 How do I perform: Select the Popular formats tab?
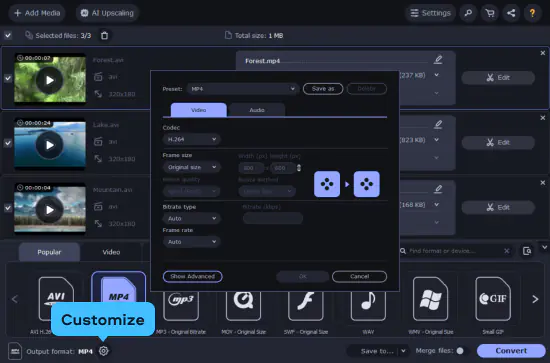[49, 252]
